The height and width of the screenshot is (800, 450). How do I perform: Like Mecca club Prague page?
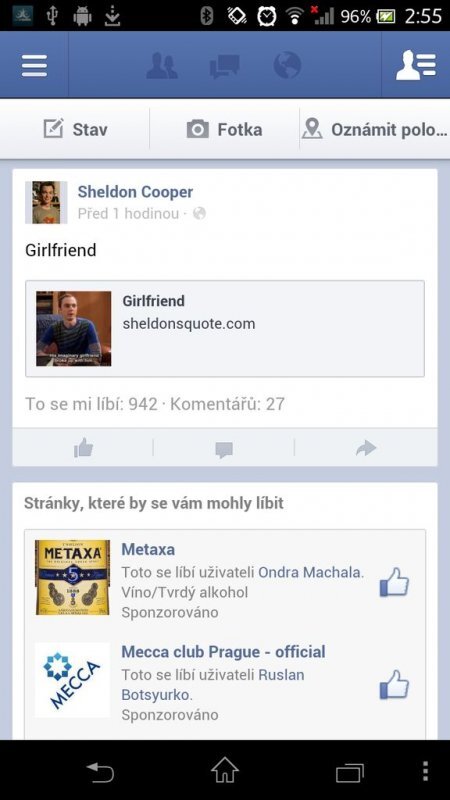[394, 684]
